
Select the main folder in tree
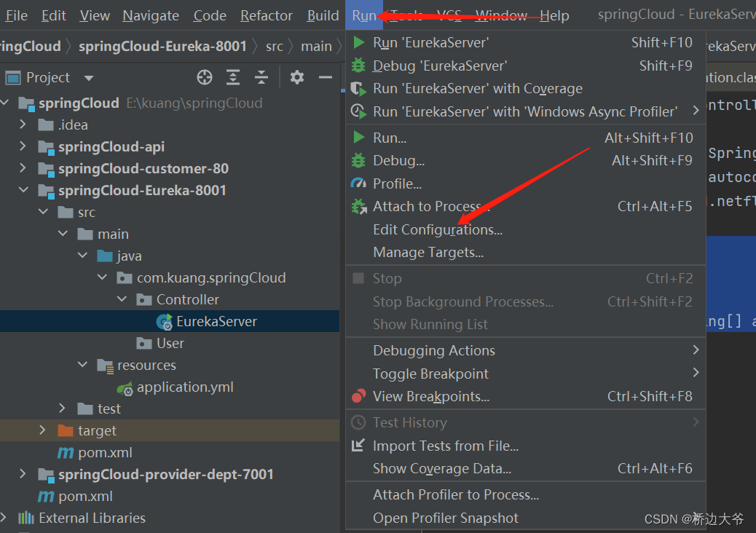click(x=113, y=234)
